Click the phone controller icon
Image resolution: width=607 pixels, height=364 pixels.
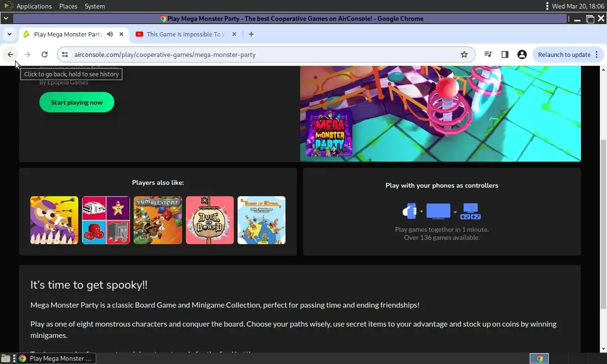pyautogui.click(x=410, y=211)
